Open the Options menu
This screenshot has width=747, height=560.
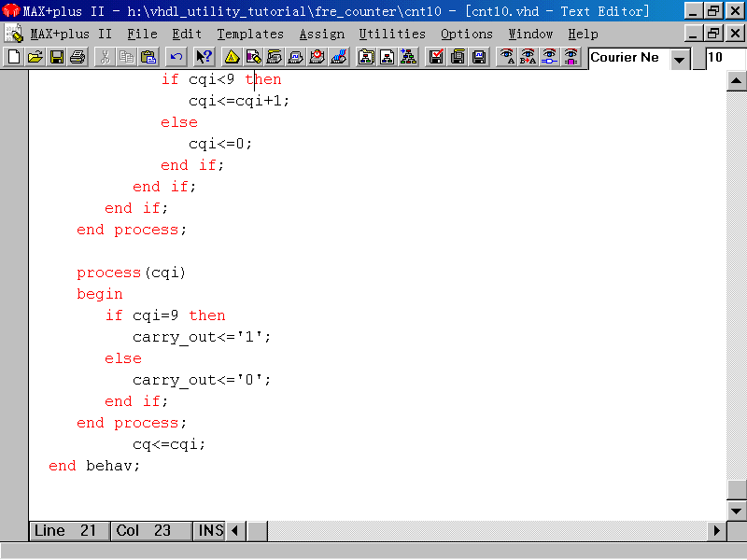pos(466,35)
